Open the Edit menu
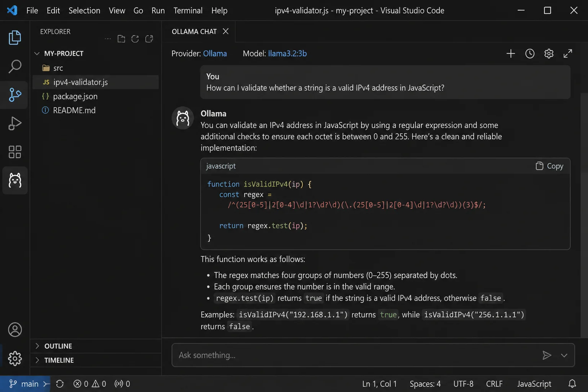The image size is (588, 392). pos(53,10)
